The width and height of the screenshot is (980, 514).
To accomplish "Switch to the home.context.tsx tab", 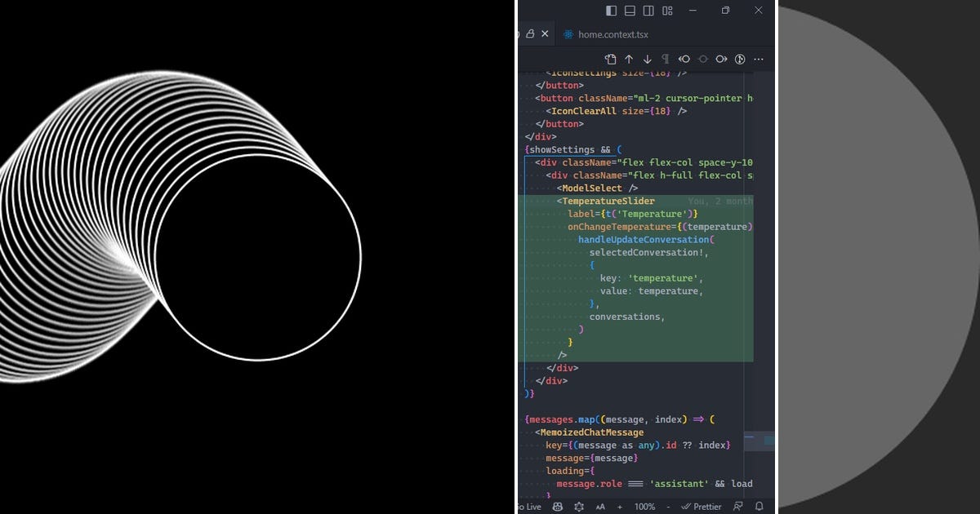I will click(612, 34).
